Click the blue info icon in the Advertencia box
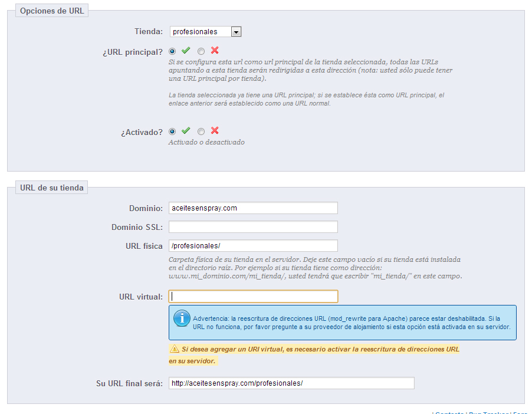 click(182, 318)
